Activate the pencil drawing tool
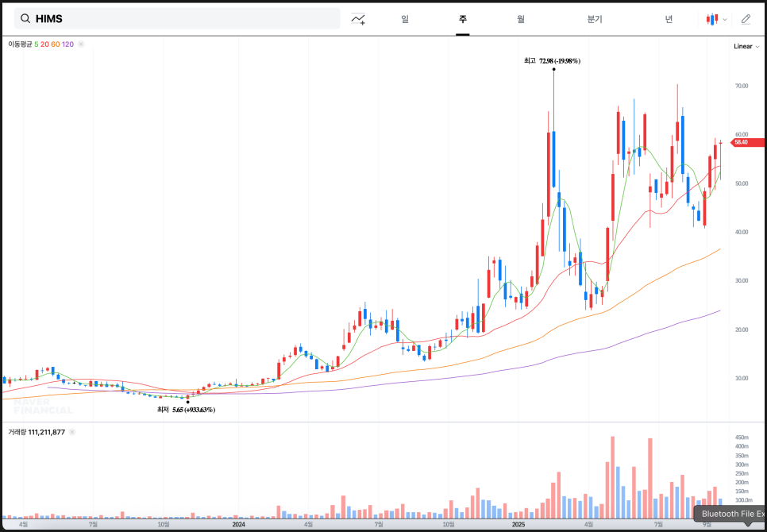Viewport: 767px width, 532px height. coord(746,20)
